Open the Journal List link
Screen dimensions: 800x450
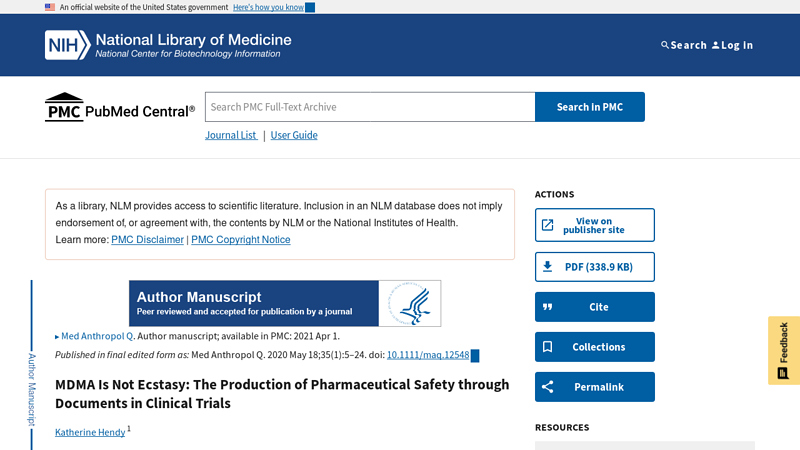click(x=231, y=135)
